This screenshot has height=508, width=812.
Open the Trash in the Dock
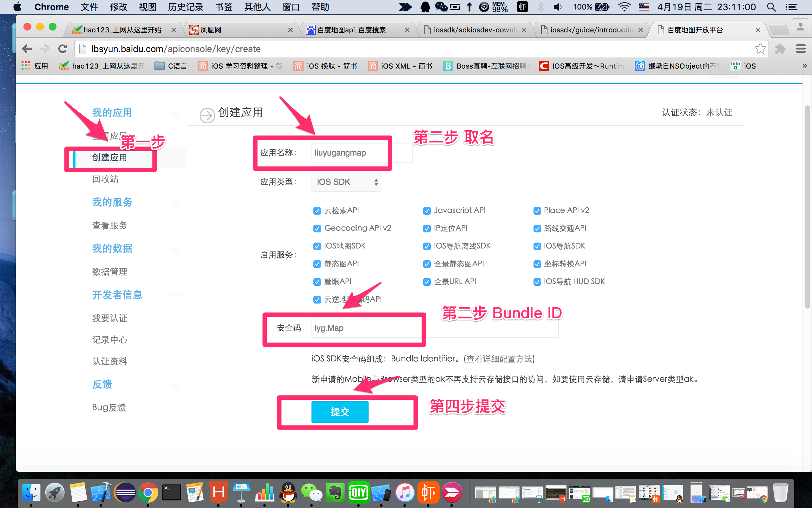tap(780, 492)
